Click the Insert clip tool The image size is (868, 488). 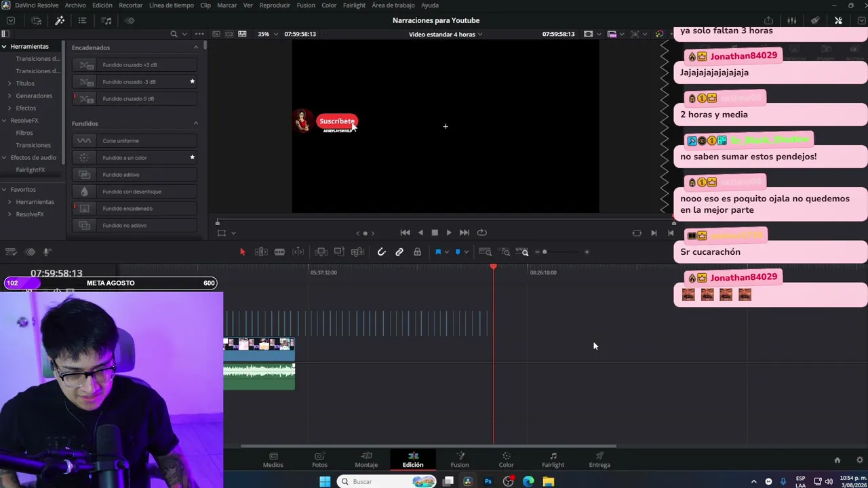(x=321, y=252)
